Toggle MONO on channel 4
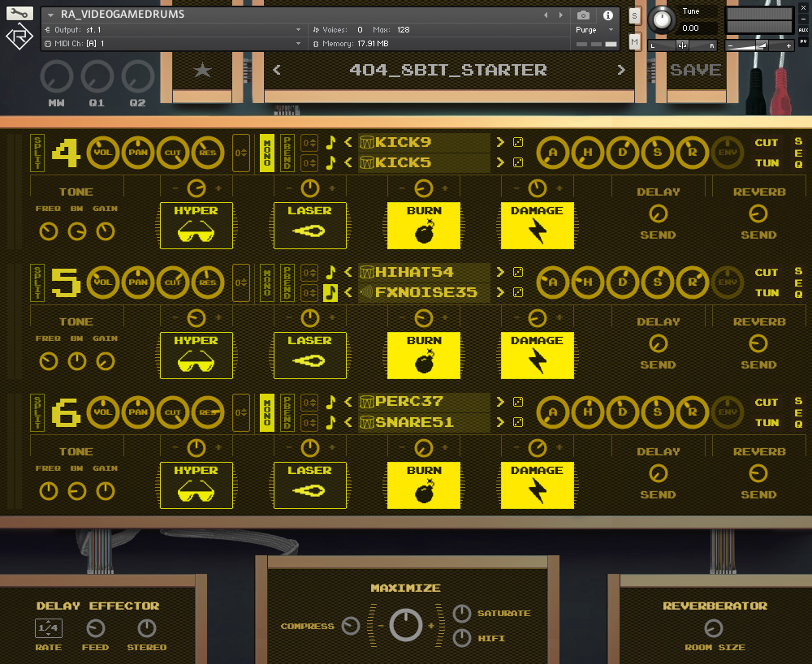812x664 pixels. (266, 153)
